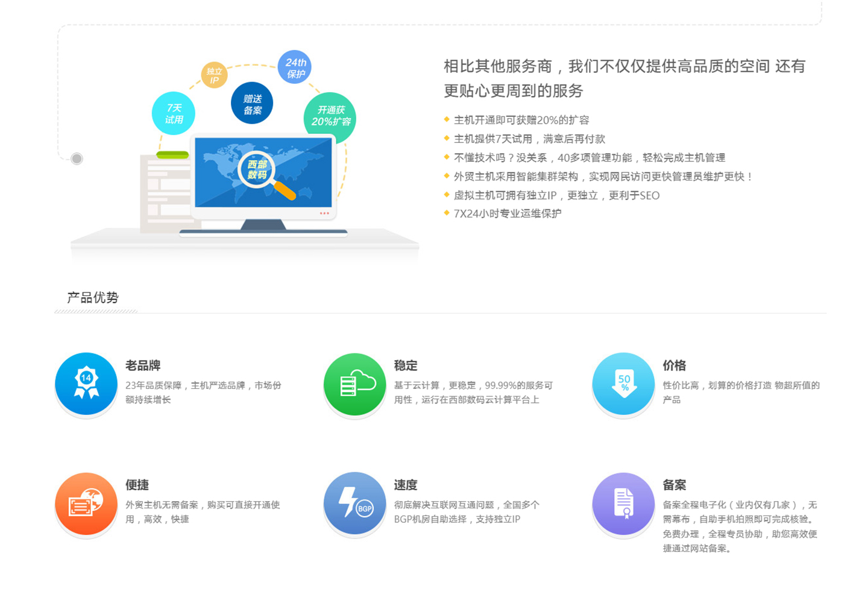Click the 主机提供7天试用 bullet item
The image size is (868, 603).
pyautogui.click(x=529, y=139)
